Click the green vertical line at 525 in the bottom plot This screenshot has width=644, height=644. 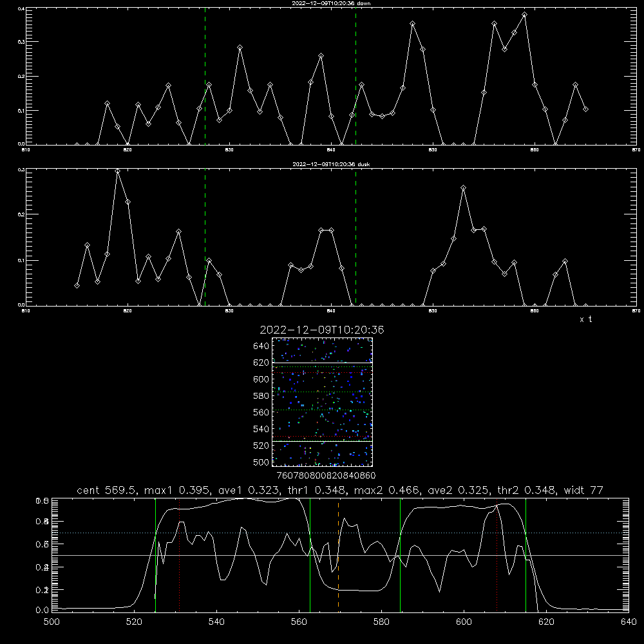pos(155,554)
